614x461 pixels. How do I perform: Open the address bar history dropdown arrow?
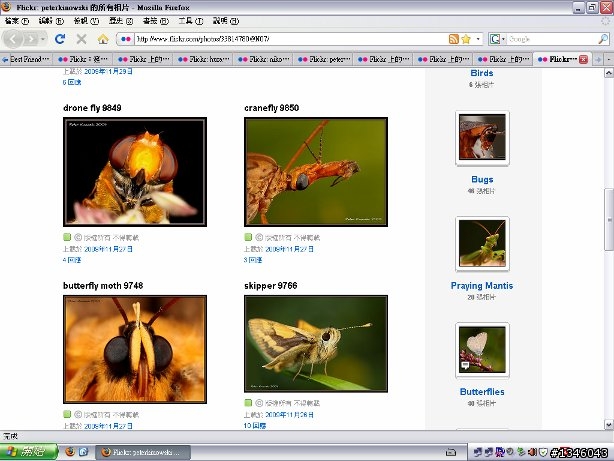coord(478,39)
